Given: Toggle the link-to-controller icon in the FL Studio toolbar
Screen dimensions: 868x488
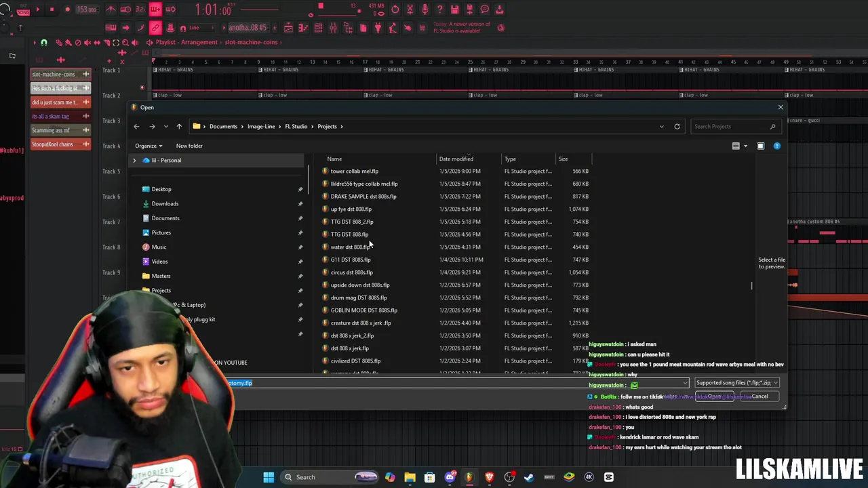Looking at the screenshot, I should (155, 28).
